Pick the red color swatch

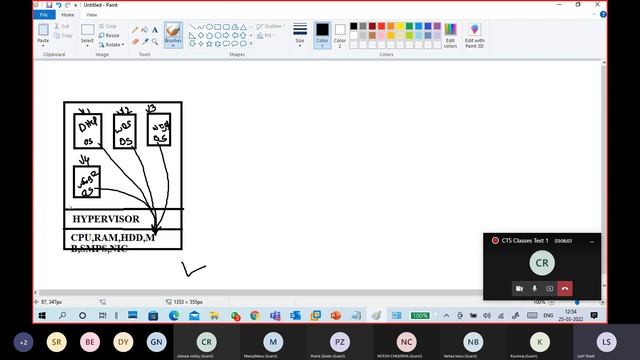pyautogui.click(x=381, y=26)
